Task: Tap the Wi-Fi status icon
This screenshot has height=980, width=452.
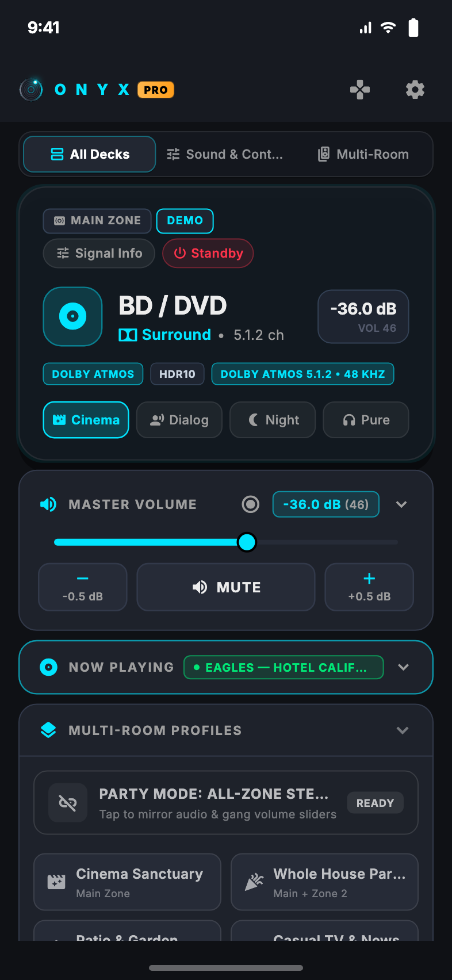Action: point(389,28)
